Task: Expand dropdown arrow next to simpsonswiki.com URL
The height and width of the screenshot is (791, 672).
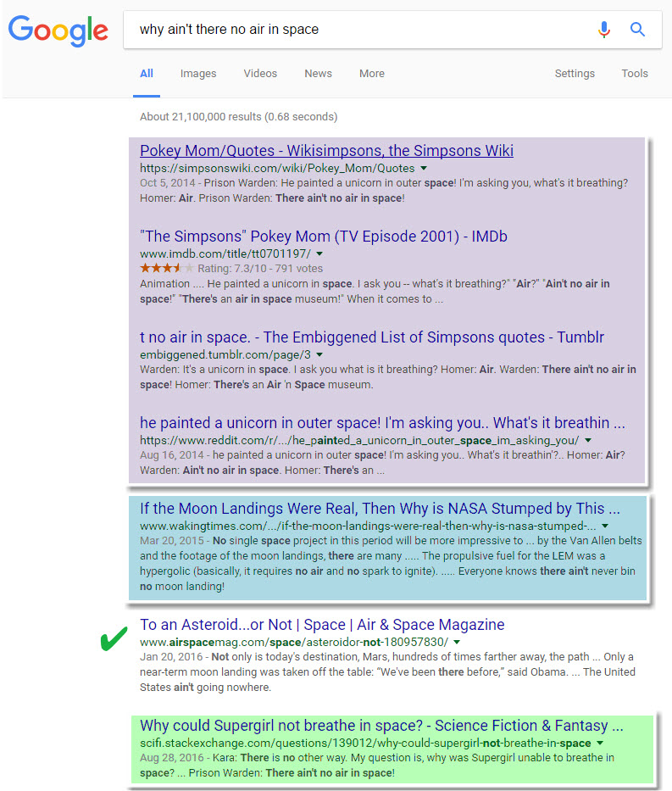Action: coord(424,168)
